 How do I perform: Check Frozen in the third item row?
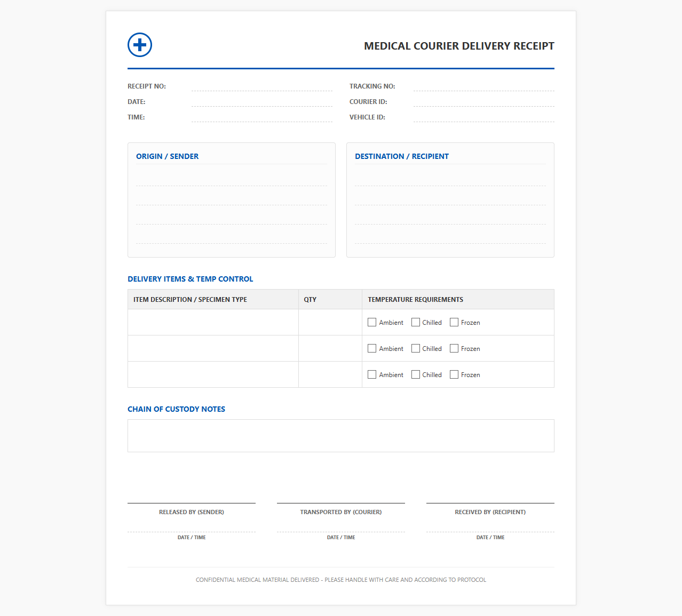(454, 374)
